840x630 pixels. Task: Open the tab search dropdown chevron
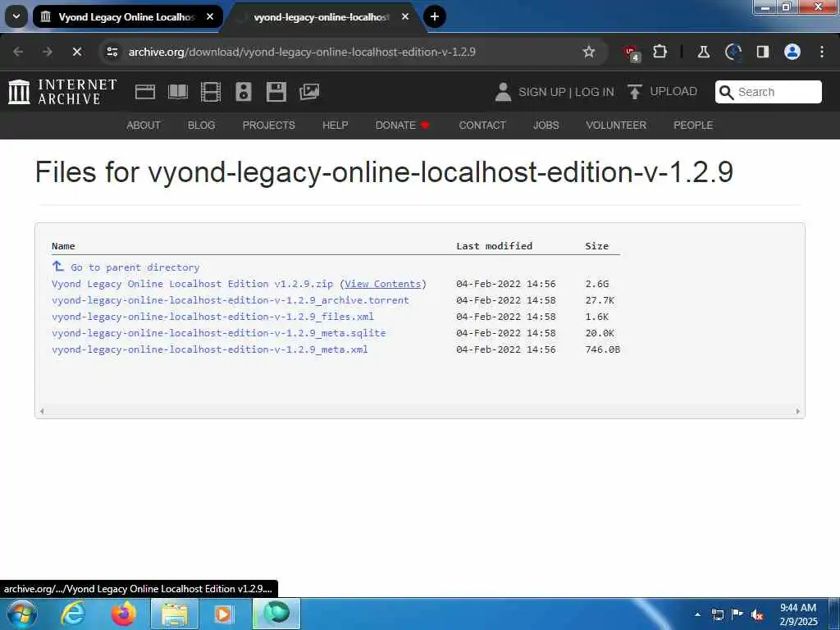(16, 16)
